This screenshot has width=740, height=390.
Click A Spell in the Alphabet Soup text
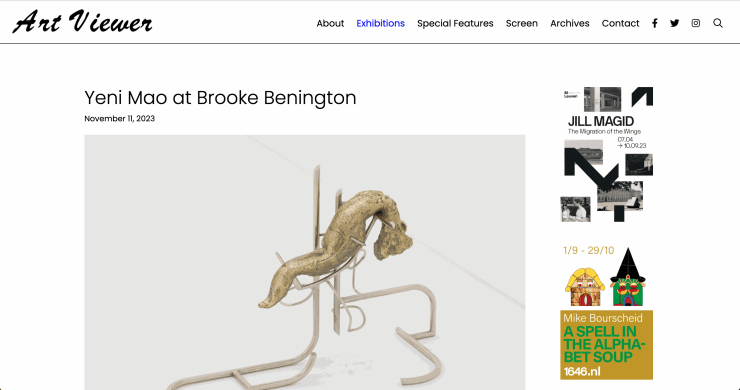coord(604,344)
